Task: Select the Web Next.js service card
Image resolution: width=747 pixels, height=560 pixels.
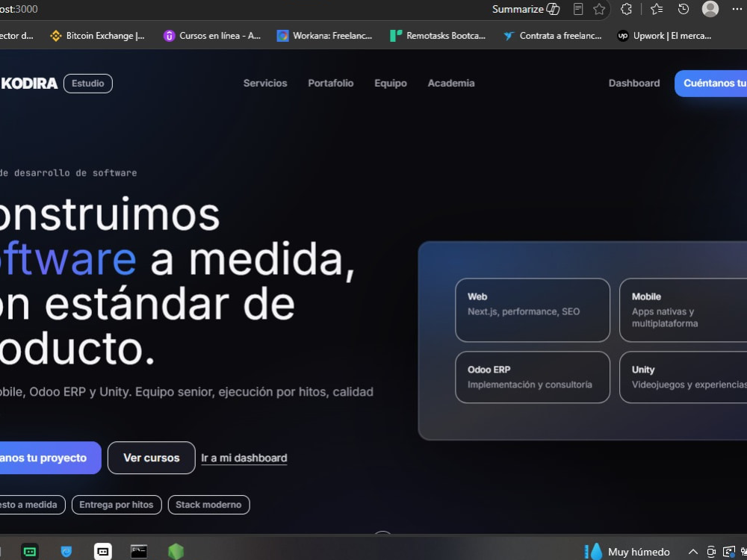Action: tap(533, 310)
